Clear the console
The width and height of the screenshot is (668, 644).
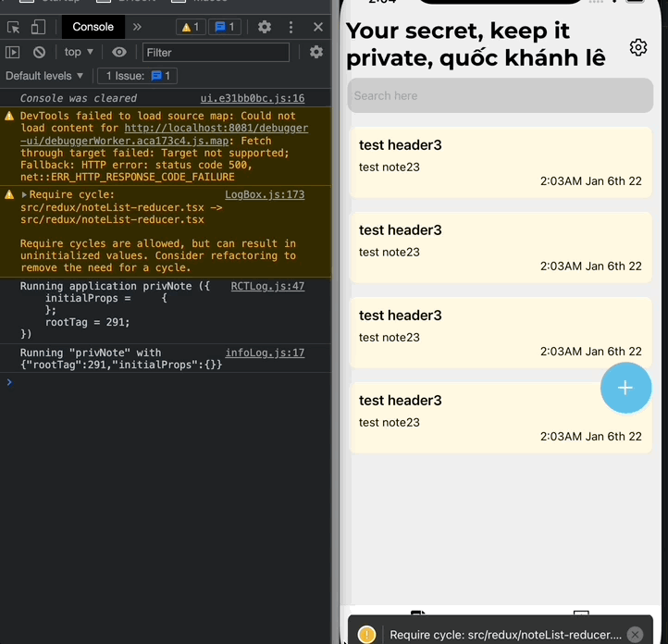pos(39,53)
